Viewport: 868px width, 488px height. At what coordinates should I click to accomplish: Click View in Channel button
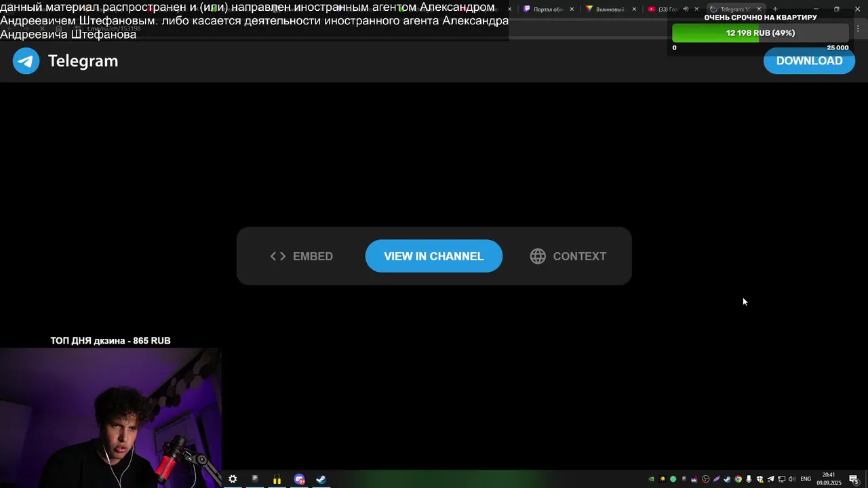[434, 256]
